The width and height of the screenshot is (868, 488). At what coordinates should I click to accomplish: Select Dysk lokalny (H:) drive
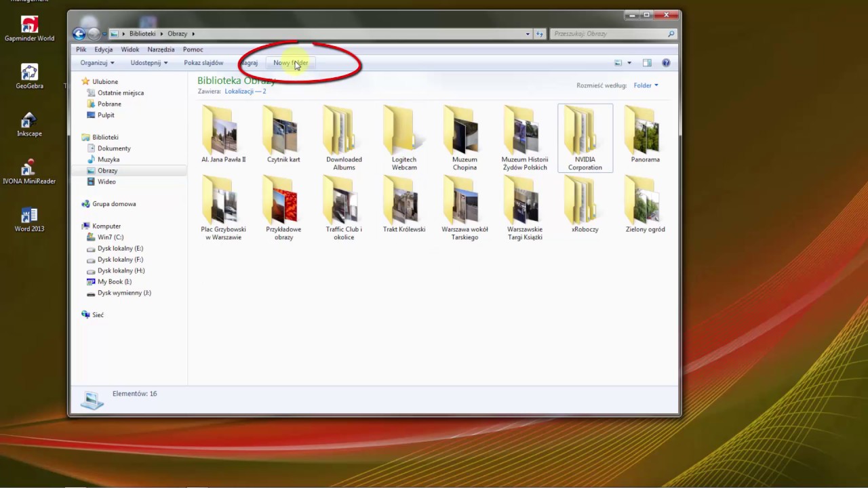coord(121,270)
